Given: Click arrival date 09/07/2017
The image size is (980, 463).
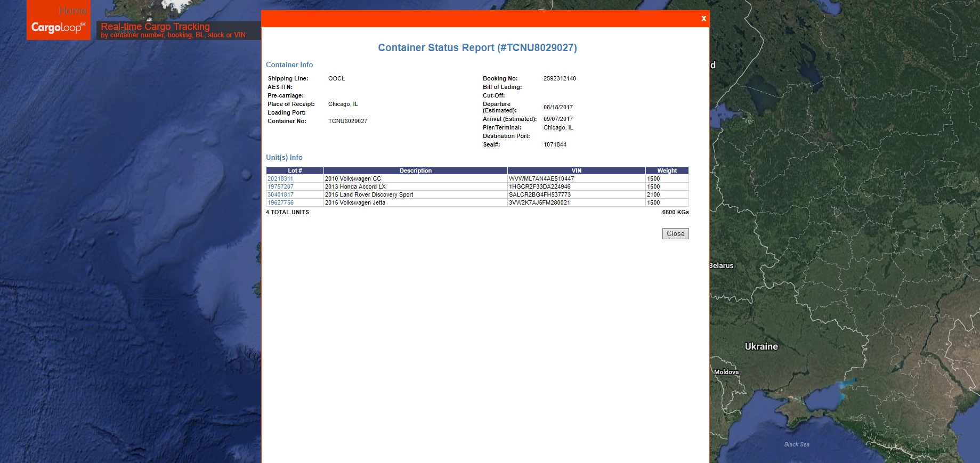Looking at the screenshot, I should coord(558,119).
